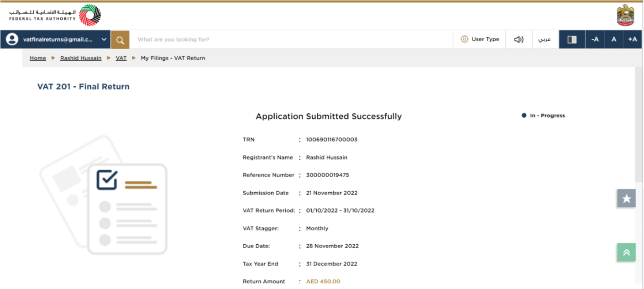Toggle the text-to-speech speaker icon
Image resolution: width=644 pixels, height=289 pixels.
[519, 39]
